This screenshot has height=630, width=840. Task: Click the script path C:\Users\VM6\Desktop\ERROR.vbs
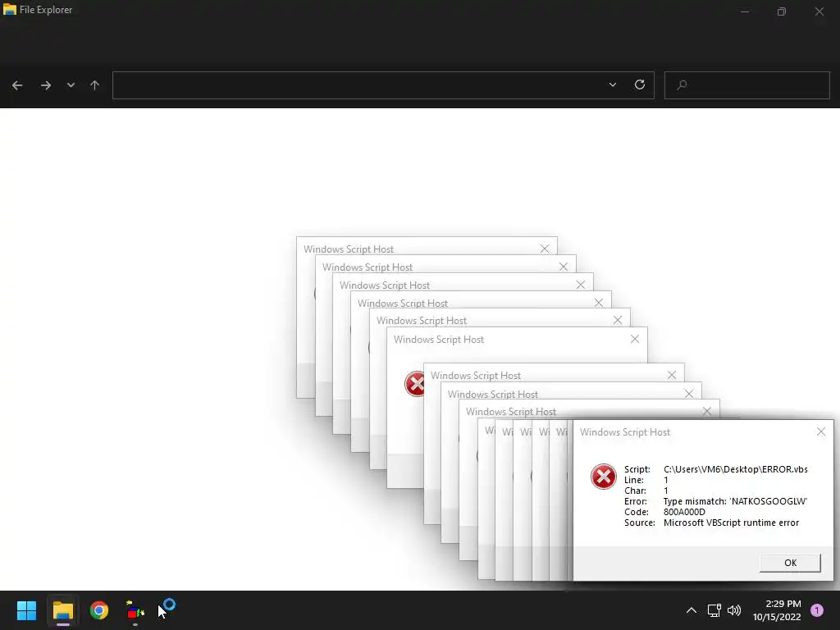pos(736,469)
